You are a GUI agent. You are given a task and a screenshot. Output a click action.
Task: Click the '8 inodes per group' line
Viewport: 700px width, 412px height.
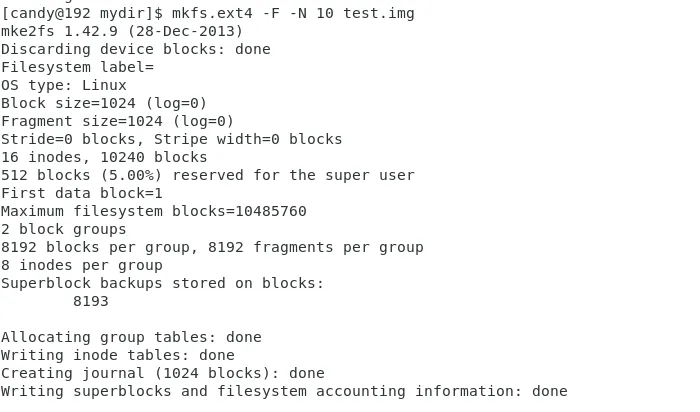(x=81, y=265)
